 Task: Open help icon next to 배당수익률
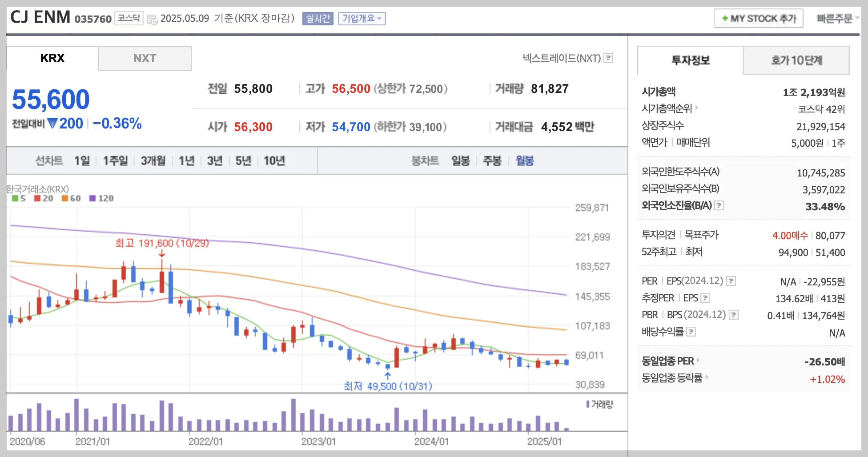tap(691, 332)
